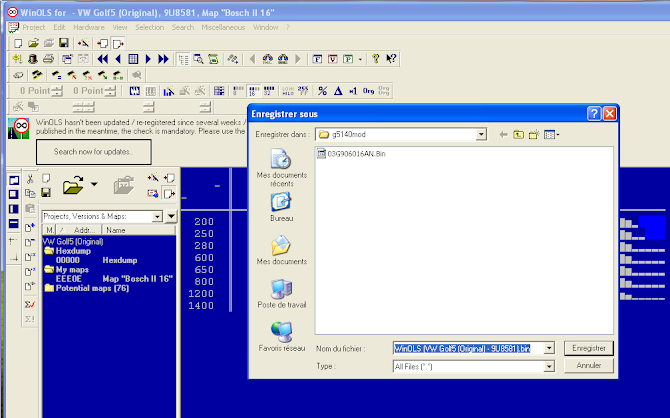Screen dimensions: 670x418
Task: Open the Miscellaneous menu
Action: (x=223, y=27)
